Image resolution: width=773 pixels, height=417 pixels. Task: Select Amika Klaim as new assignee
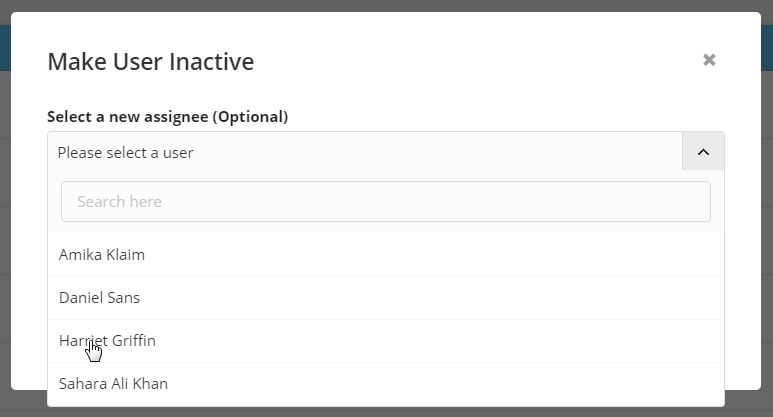click(x=386, y=254)
